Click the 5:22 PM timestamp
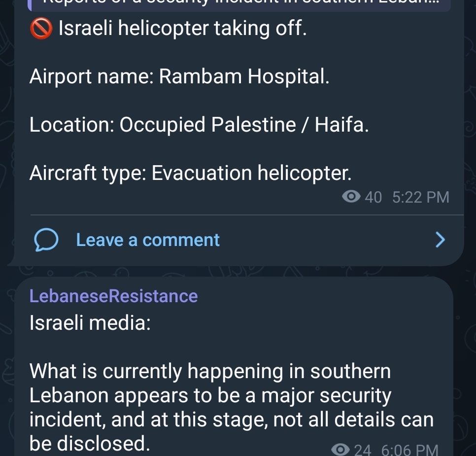 click(x=420, y=197)
